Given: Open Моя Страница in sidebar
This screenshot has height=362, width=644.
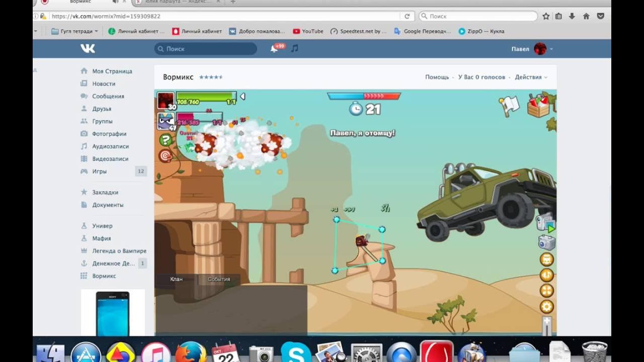Looking at the screenshot, I should coord(112,71).
